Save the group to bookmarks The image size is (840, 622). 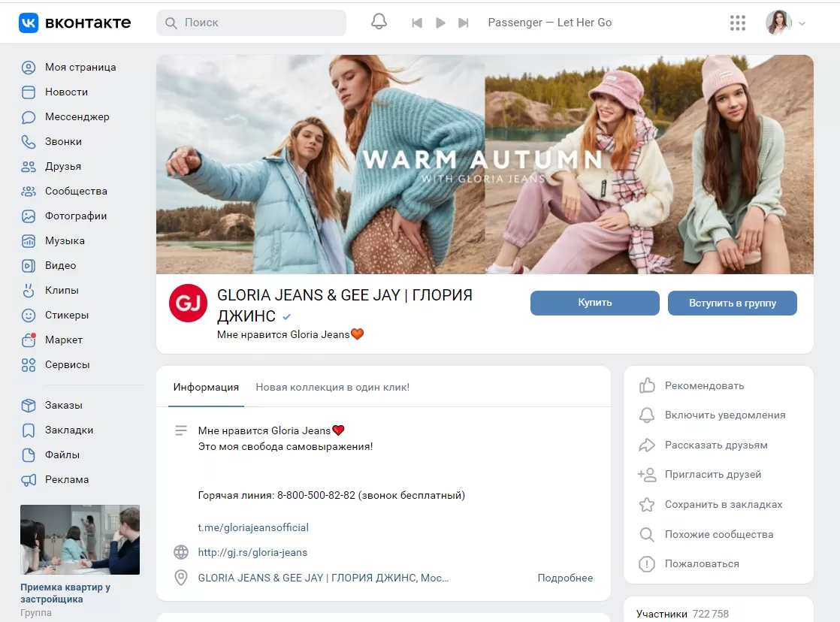[723, 504]
